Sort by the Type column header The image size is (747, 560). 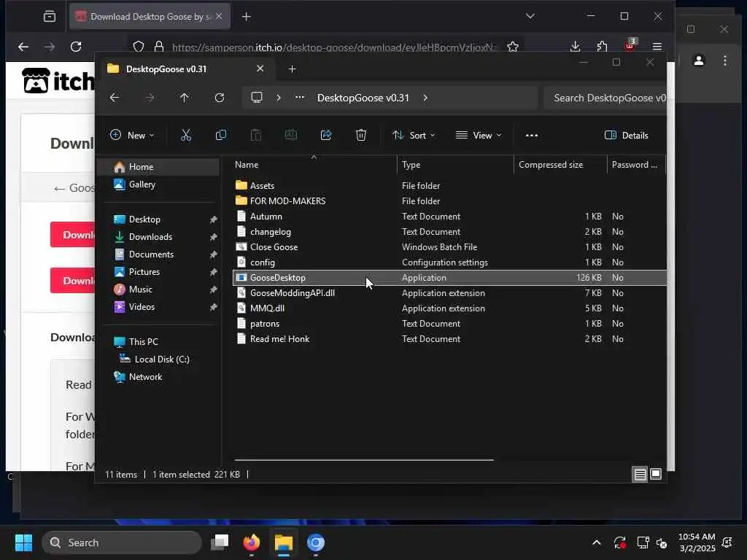click(x=455, y=165)
